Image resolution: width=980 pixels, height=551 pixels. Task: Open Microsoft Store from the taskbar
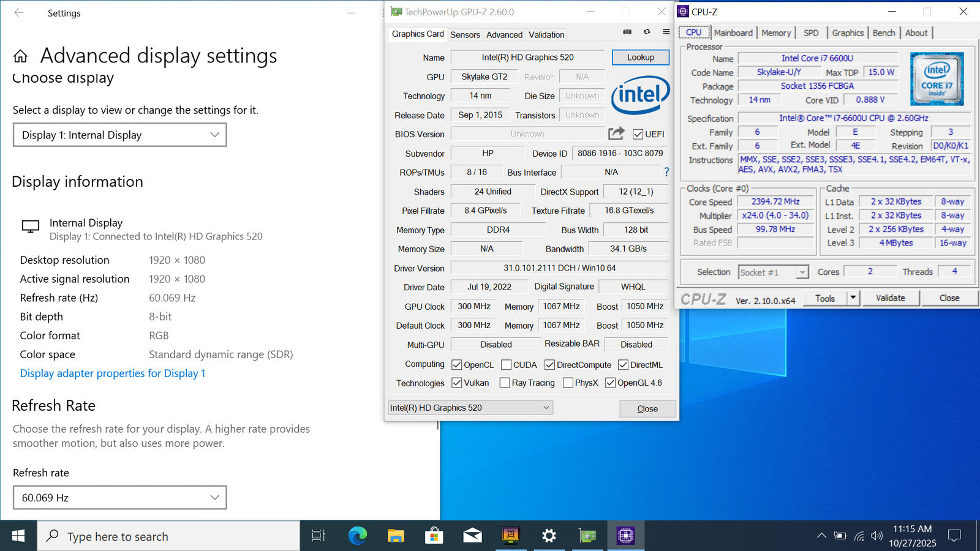tap(434, 536)
